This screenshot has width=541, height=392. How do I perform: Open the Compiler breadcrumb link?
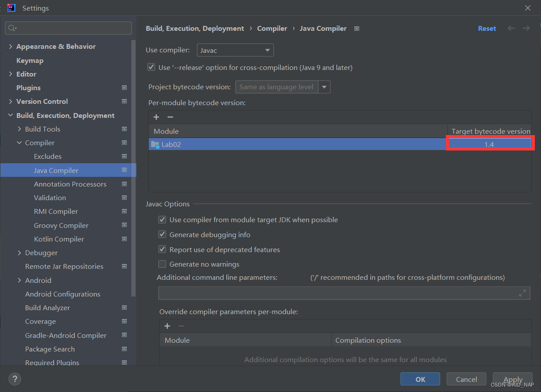click(x=272, y=28)
